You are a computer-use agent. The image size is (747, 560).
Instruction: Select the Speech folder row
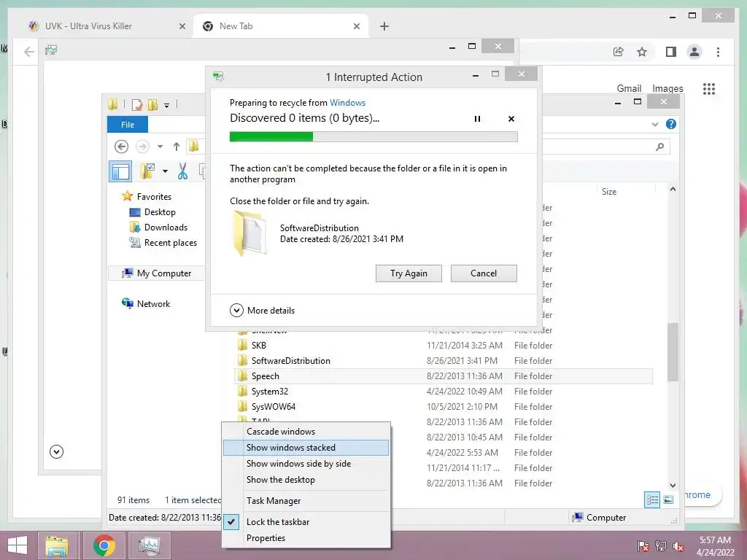(443, 376)
